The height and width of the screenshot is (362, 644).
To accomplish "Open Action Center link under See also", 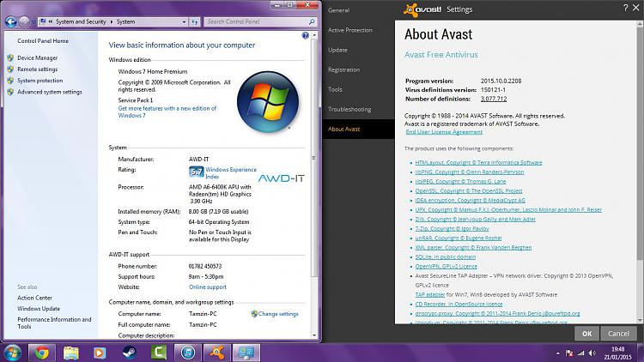I will click(x=34, y=298).
